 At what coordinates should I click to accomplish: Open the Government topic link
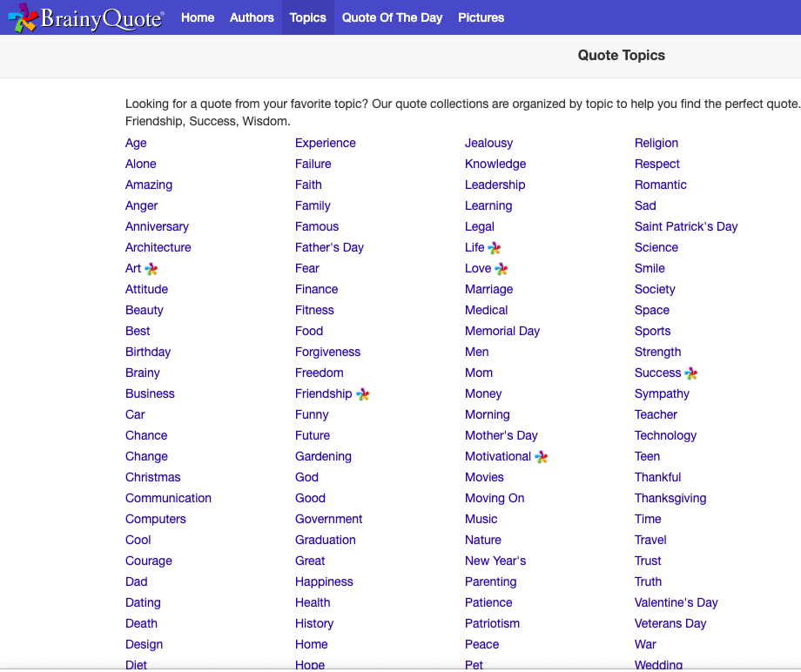point(328,520)
